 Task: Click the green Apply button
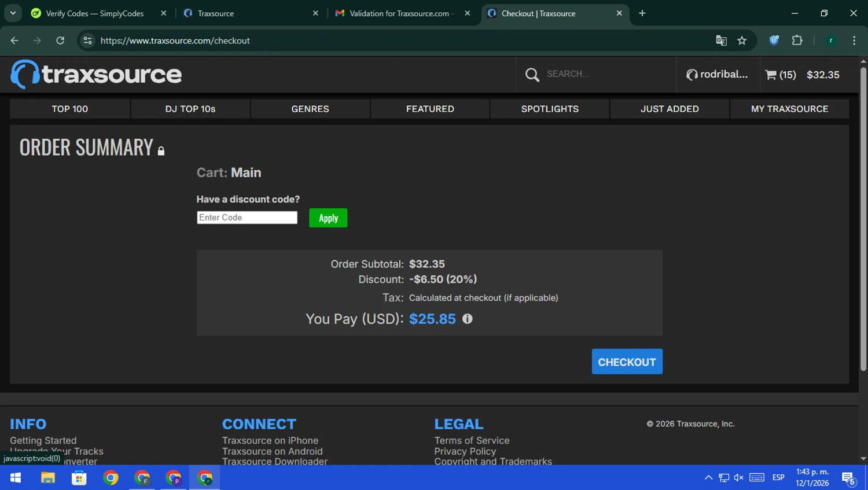328,218
